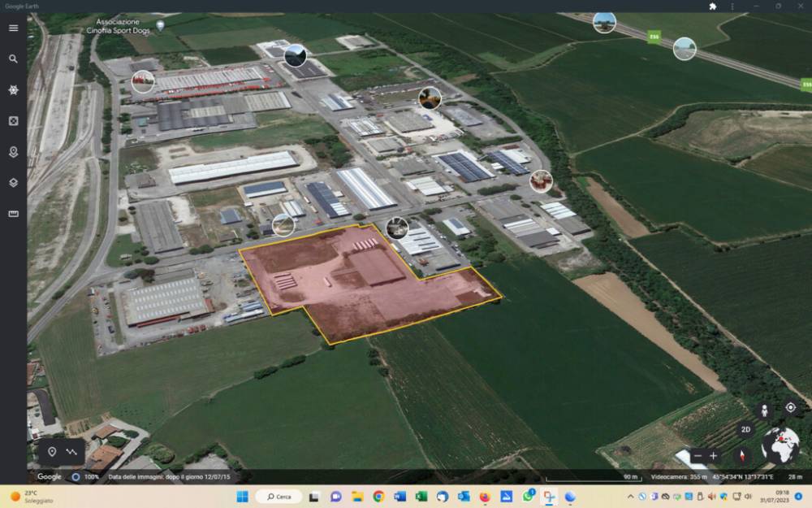812x508 pixels.
Task: Reset orientation using the compass
Action: (741, 455)
